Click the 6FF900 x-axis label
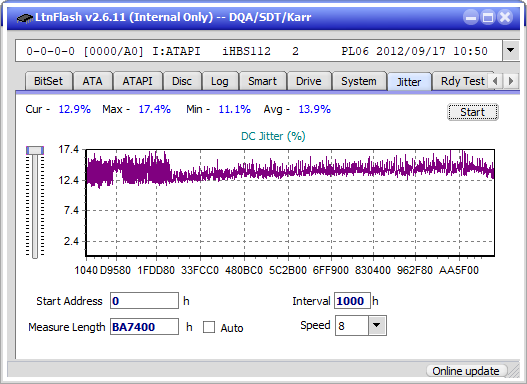 (x=331, y=270)
